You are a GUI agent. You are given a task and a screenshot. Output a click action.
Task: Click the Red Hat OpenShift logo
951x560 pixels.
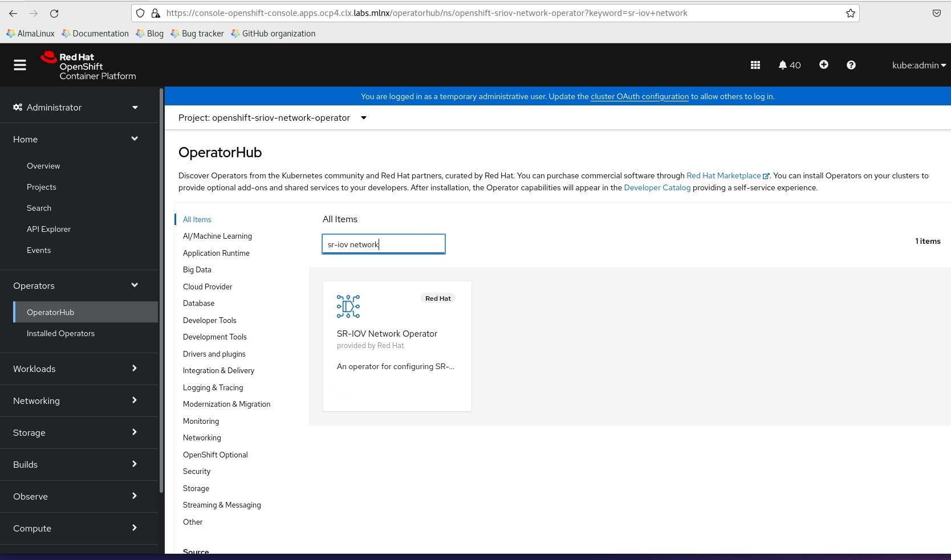pos(88,66)
